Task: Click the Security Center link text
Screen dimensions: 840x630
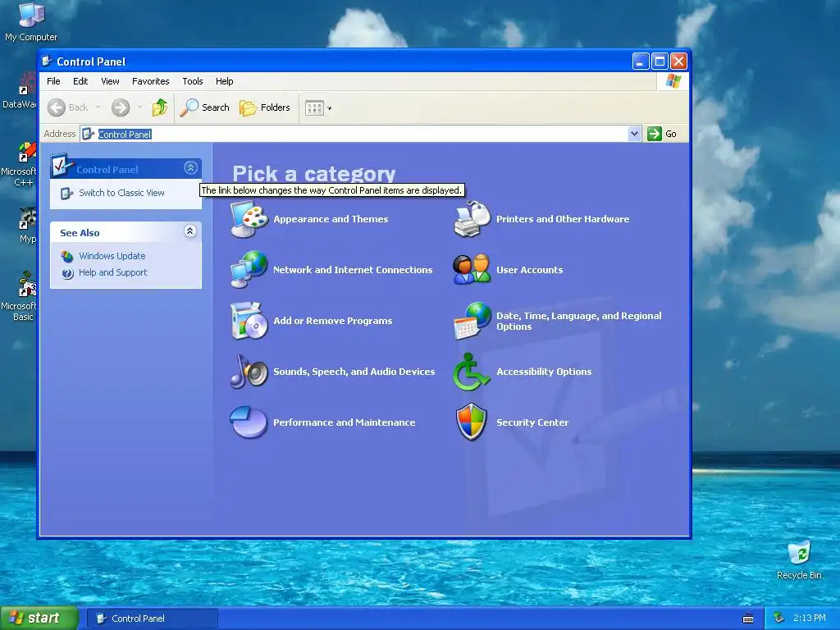Action: point(532,422)
